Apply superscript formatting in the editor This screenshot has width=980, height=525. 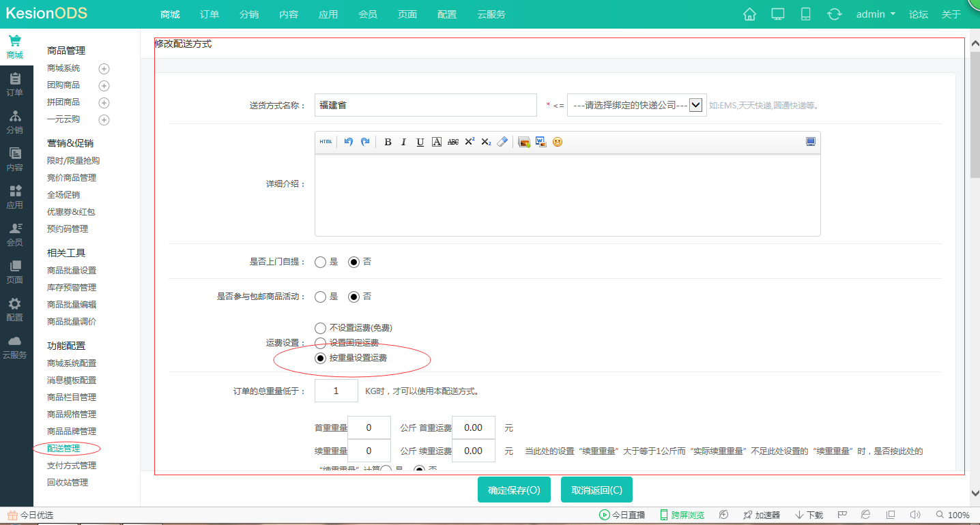(x=470, y=142)
